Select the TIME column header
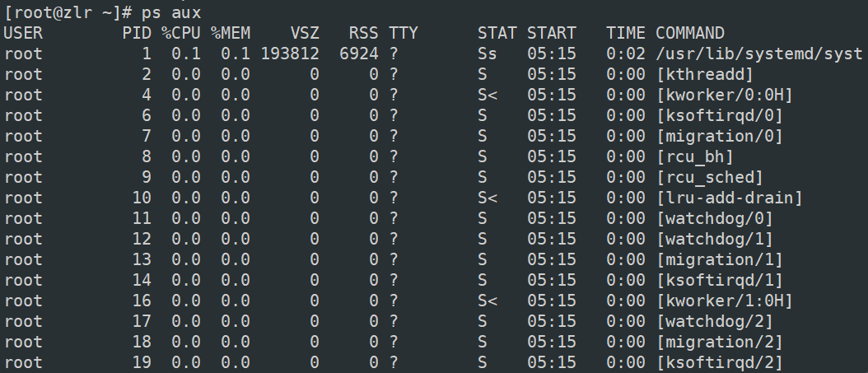This screenshot has height=373, width=868. tap(626, 33)
